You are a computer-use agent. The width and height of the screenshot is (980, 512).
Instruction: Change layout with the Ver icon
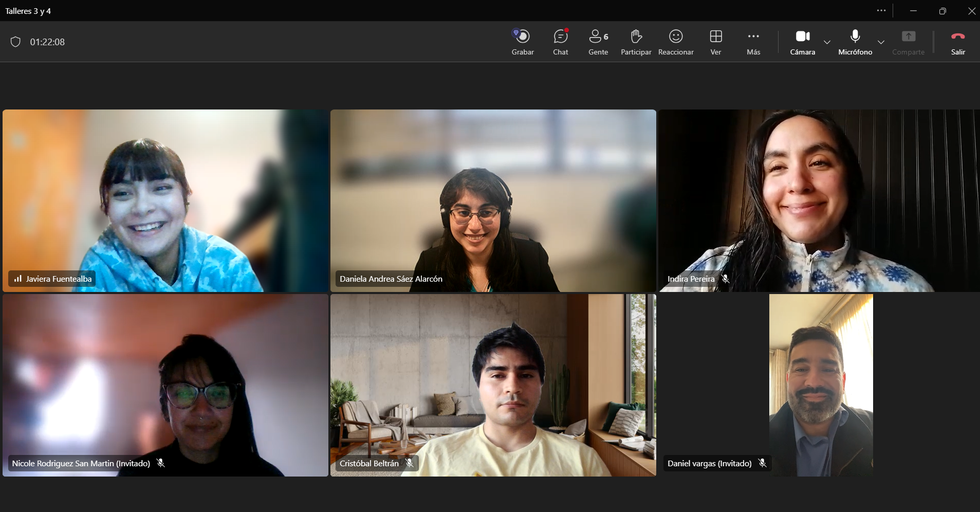(x=716, y=42)
